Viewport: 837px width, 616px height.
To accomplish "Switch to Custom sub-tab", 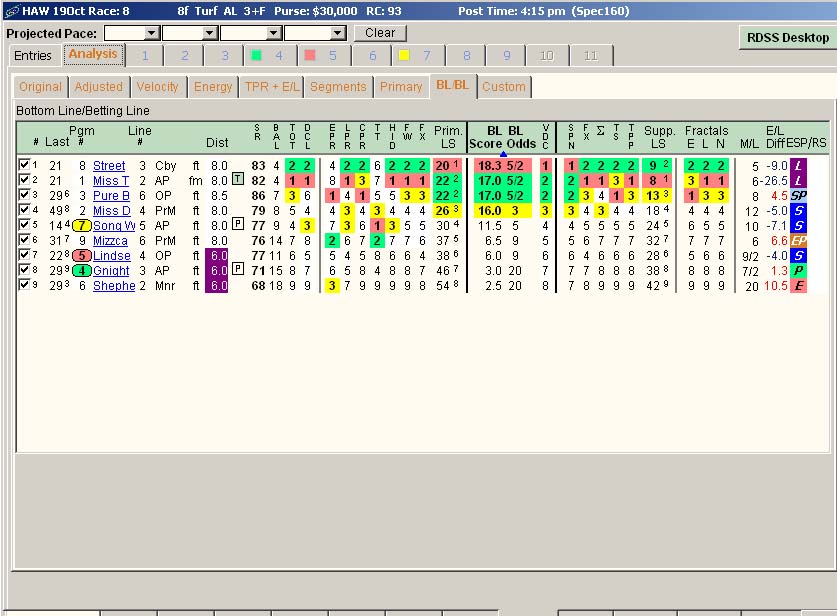I will [504, 87].
